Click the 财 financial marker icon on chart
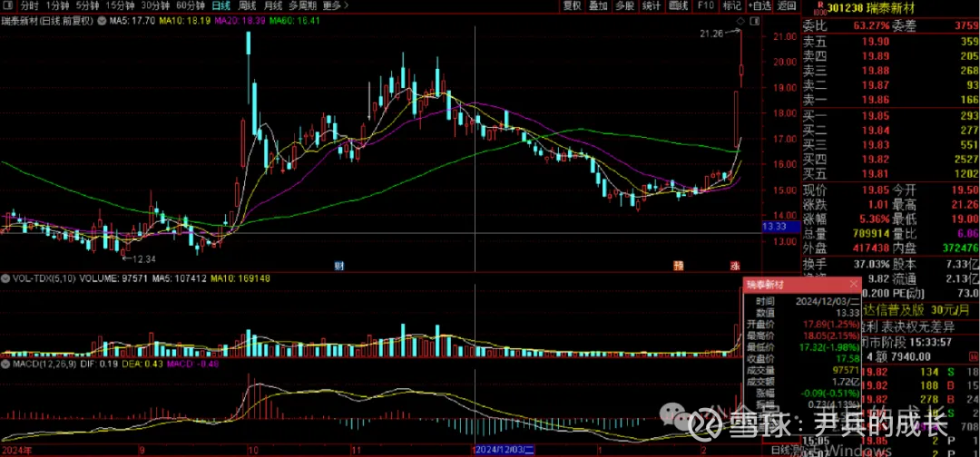The width and height of the screenshot is (980, 457). tap(338, 266)
